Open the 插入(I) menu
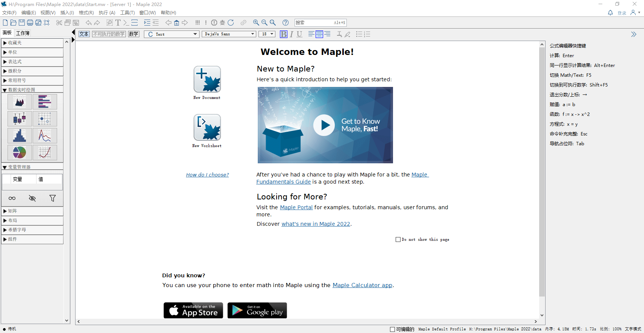Viewport: 644px width, 333px height. point(67,13)
